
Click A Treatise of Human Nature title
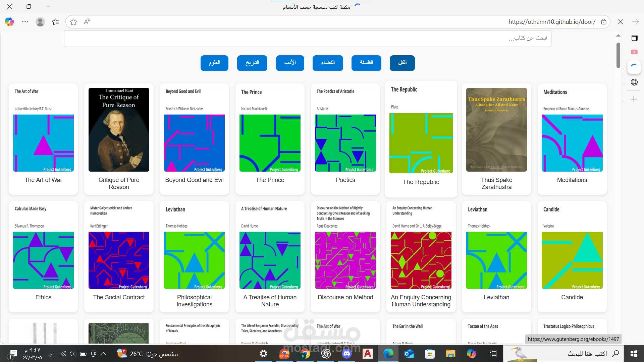pos(270,301)
